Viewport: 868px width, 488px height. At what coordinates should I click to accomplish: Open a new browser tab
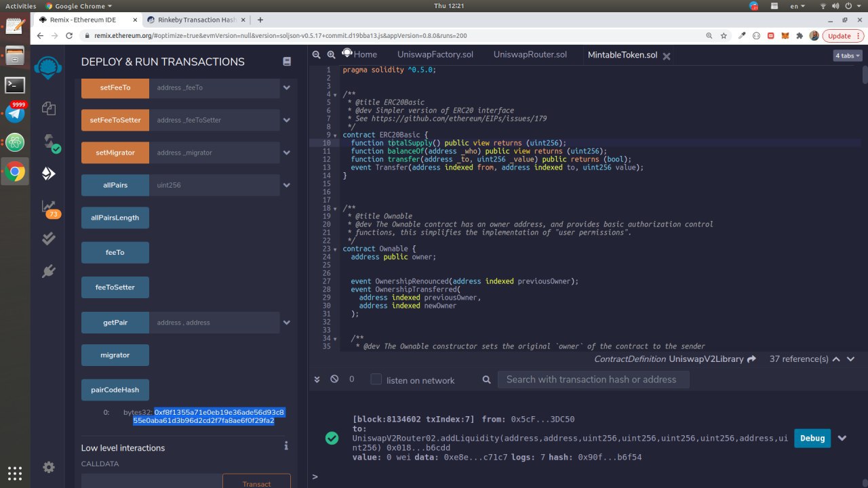tap(260, 20)
